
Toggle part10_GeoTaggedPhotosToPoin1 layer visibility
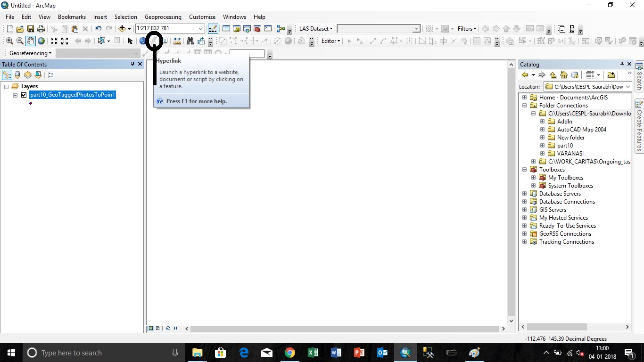[24, 95]
